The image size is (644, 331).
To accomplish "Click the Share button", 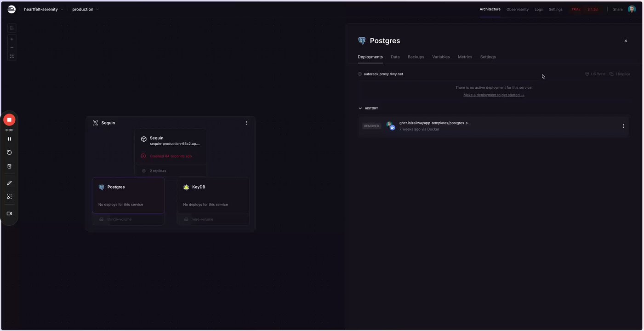I will pos(618,9).
